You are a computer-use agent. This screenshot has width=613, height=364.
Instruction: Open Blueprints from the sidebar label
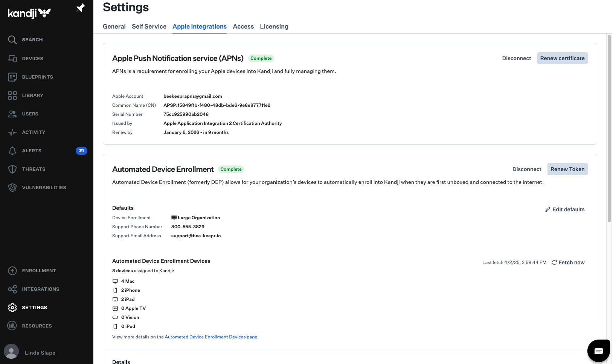click(38, 77)
